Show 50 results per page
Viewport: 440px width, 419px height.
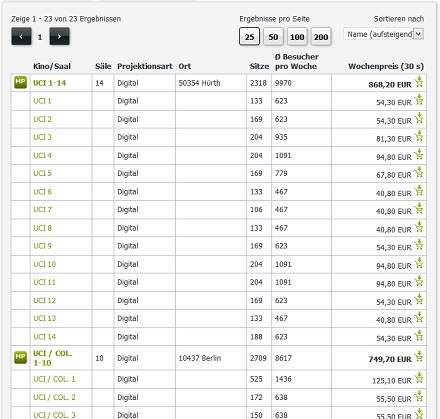coord(273,37)
